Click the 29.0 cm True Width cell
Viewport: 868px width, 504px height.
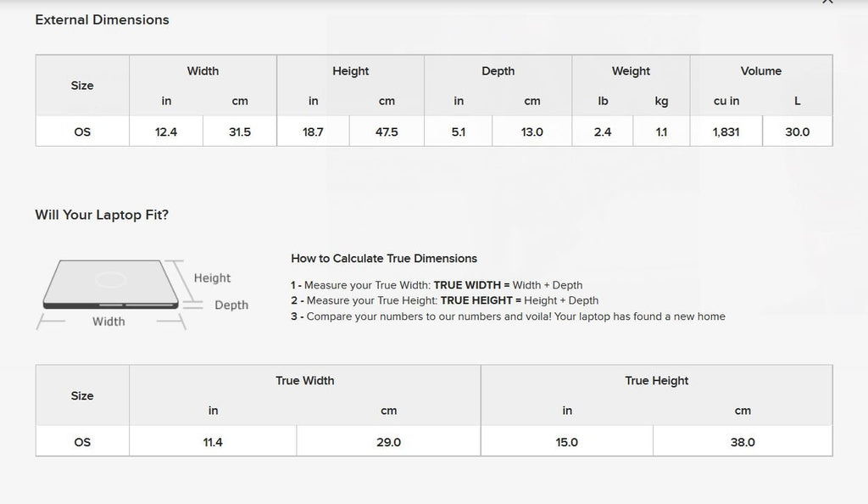[388, 442]
